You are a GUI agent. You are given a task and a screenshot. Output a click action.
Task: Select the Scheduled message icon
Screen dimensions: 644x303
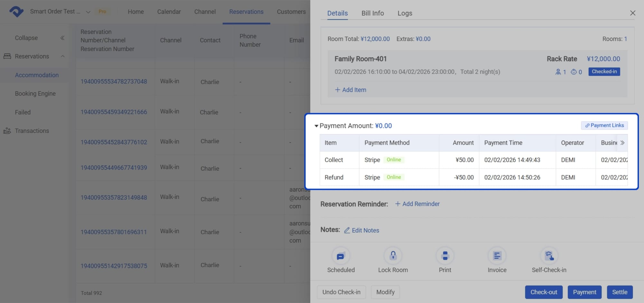pyautogui.click(x=341, y=255)
